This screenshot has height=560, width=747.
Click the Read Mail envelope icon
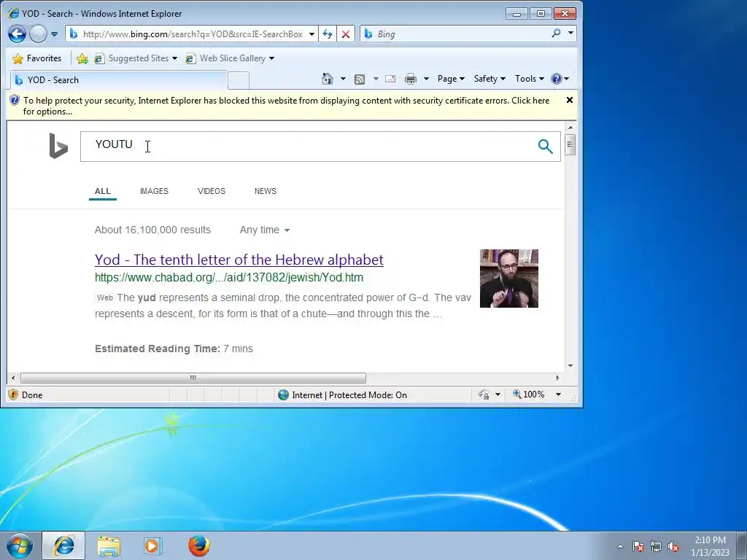pos(390,79)
